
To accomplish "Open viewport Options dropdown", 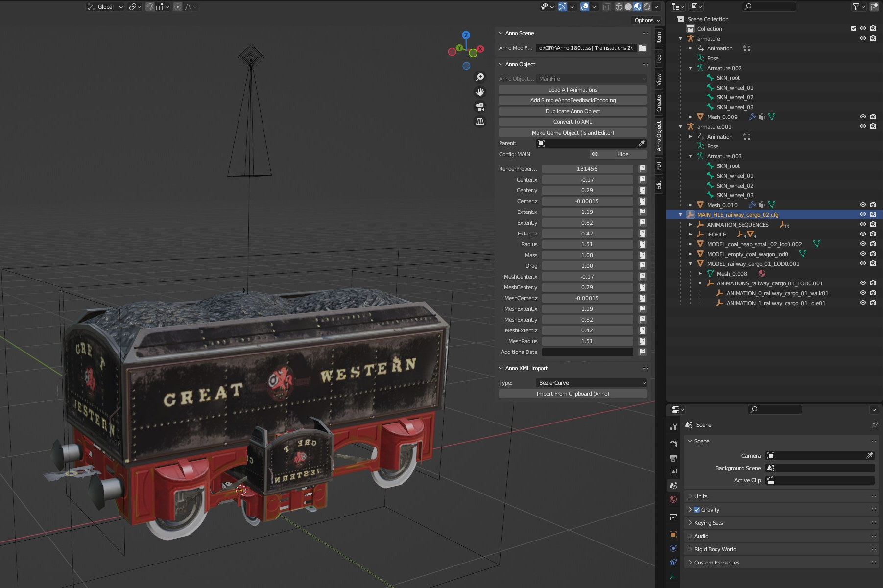I will point(646,20).
